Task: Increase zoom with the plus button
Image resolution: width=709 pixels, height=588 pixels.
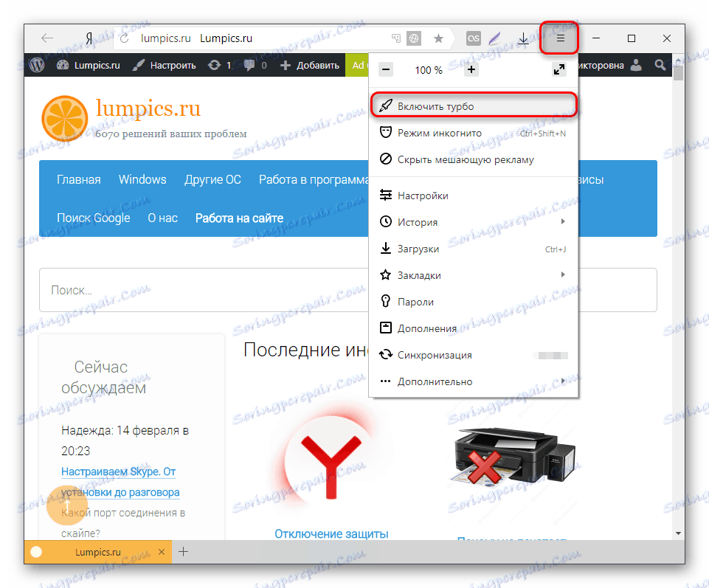Action: [x=471, y=69]
